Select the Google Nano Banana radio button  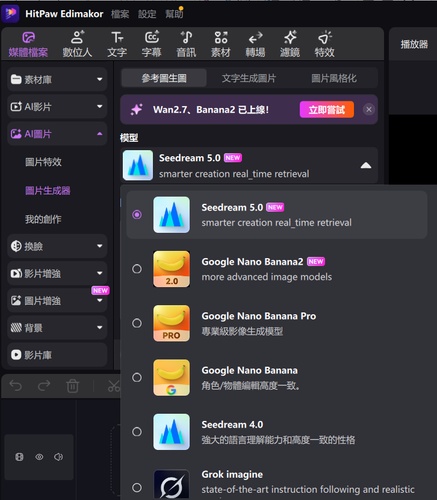[x=137, y=378]
